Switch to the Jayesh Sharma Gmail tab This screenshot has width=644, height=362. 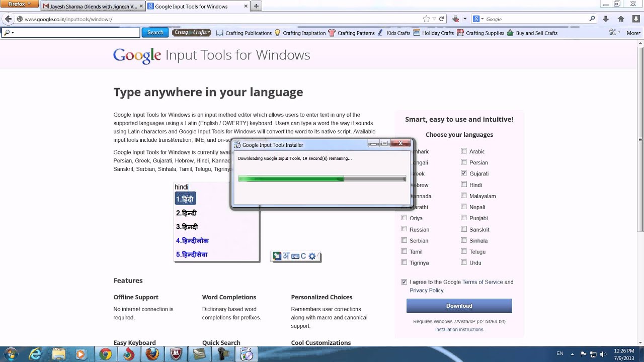[x=93, y=7]
